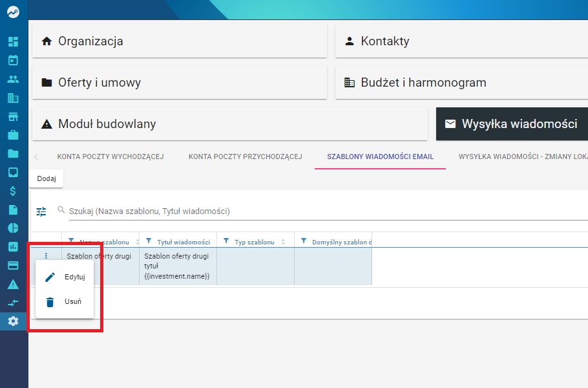Viewport: 588px width, 388px height.
Task: Open the briefcase icon in the sidebar
Action: [13, 135]
